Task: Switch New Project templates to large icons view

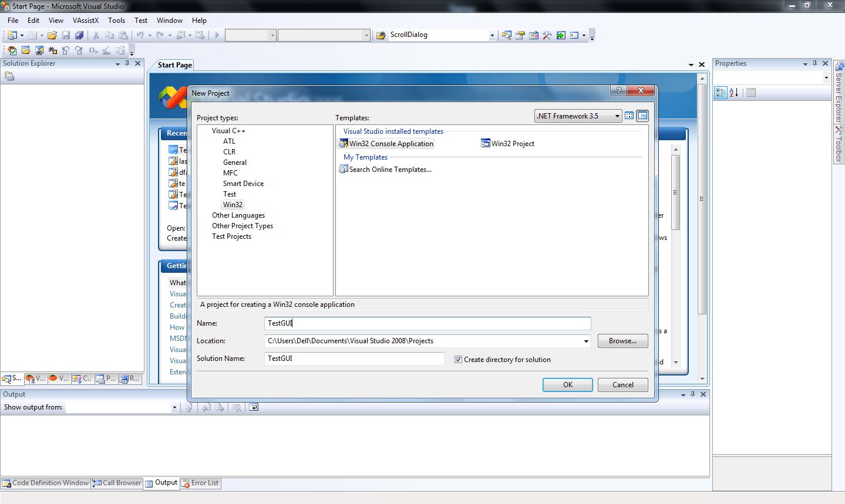Action: pyautogui.click(x=629, y=116)
